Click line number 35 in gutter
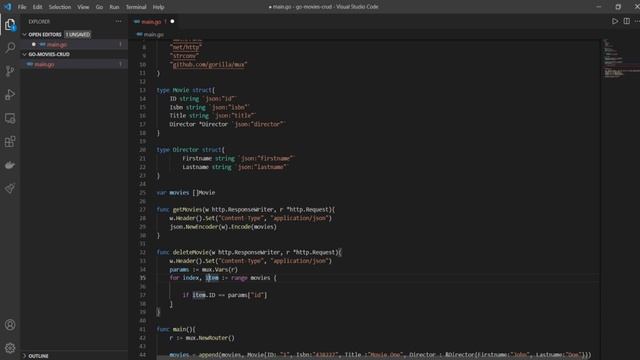This screenshot has width=640, height=360. 142,278
